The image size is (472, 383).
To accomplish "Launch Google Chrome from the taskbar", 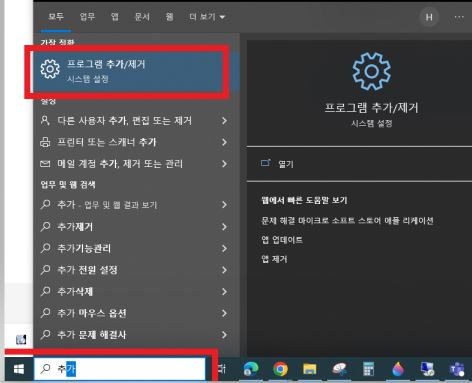I will click(x=280, y=369).
